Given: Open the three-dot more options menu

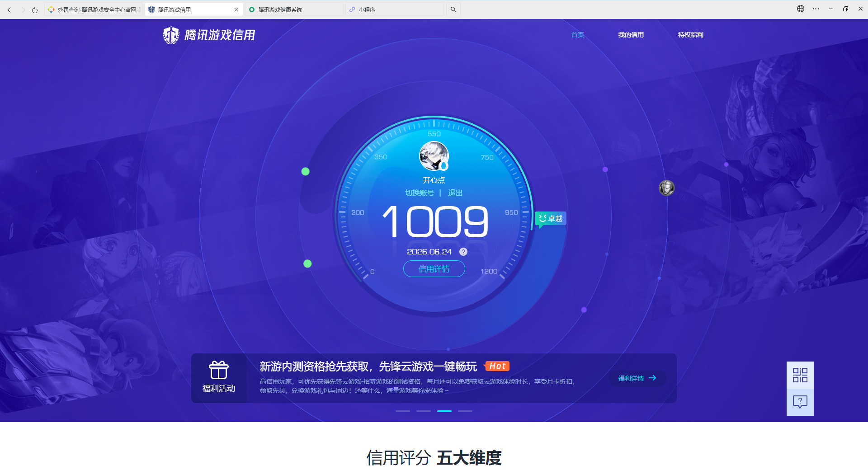Looking at the screenshot, I should (816, 9).
